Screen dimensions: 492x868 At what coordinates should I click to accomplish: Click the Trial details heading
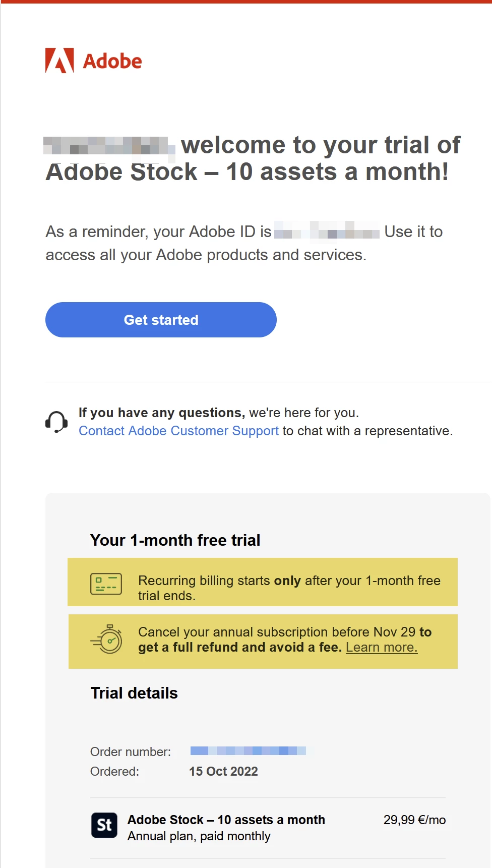tap(134, 693)
